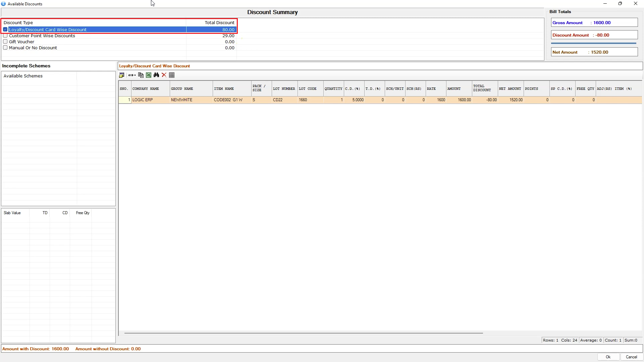
Task: Click the grid view icon in toolbar
Action: point(172,75)
